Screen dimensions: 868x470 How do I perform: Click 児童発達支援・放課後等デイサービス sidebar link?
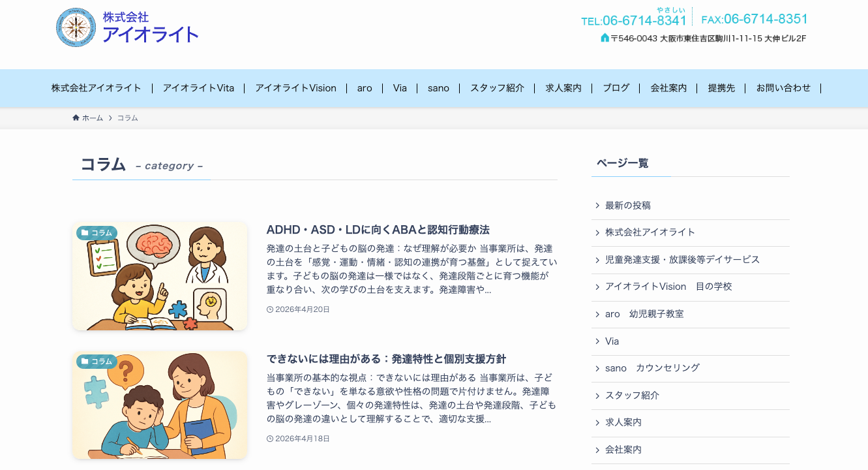pyautogui.click(x=683, y=260)
